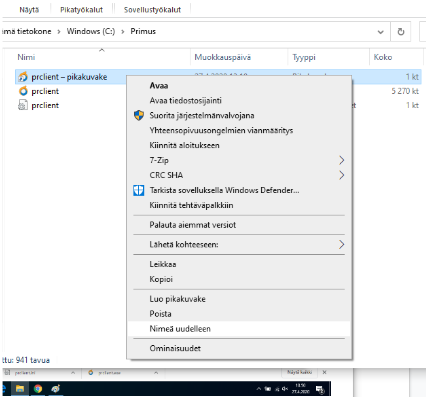Sort files by the Nimi column
Image resolution: width=426 pixels, height=397 pixels.
pos(26,57)
